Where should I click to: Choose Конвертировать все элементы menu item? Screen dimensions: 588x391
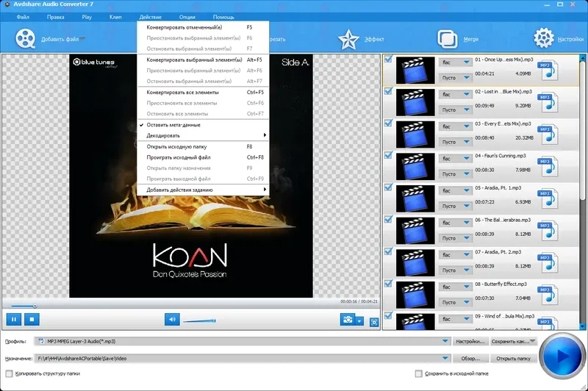click(x=203, y=92)
